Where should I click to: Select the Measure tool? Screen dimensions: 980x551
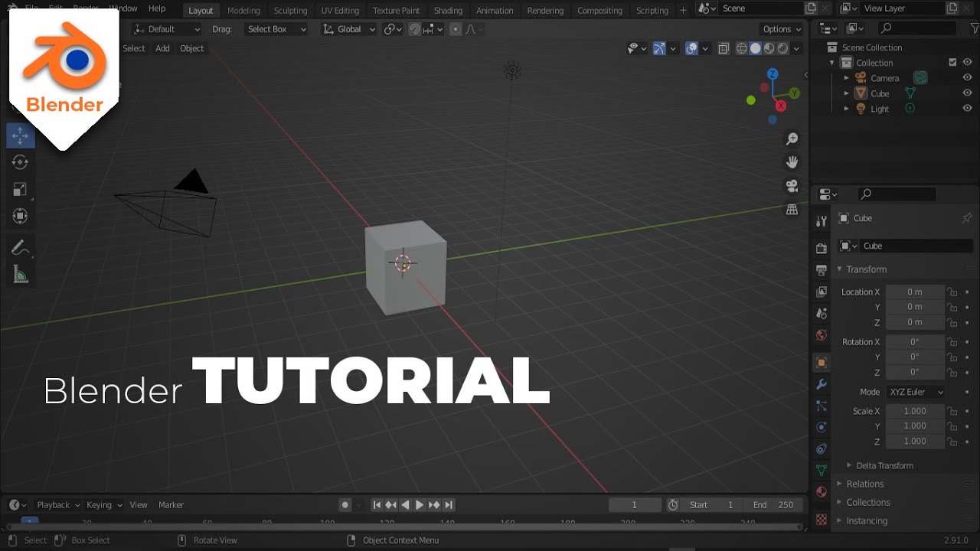(x=21, y=275)
